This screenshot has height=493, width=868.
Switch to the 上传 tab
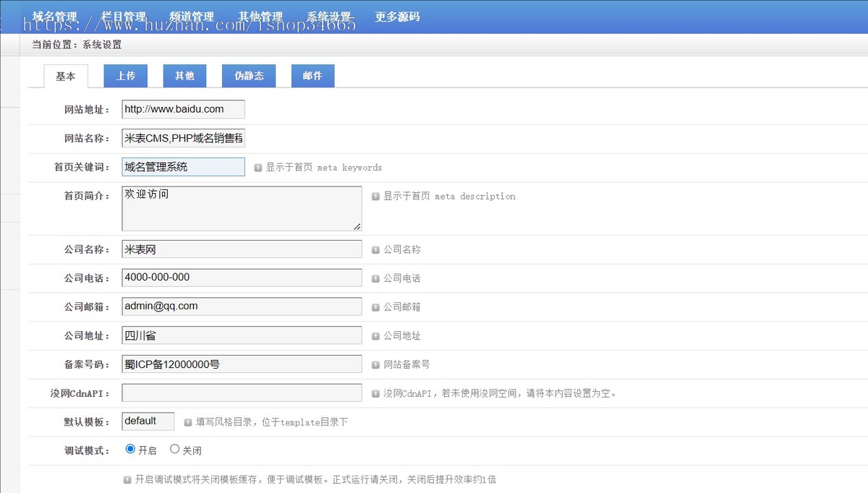click(126, 76)
